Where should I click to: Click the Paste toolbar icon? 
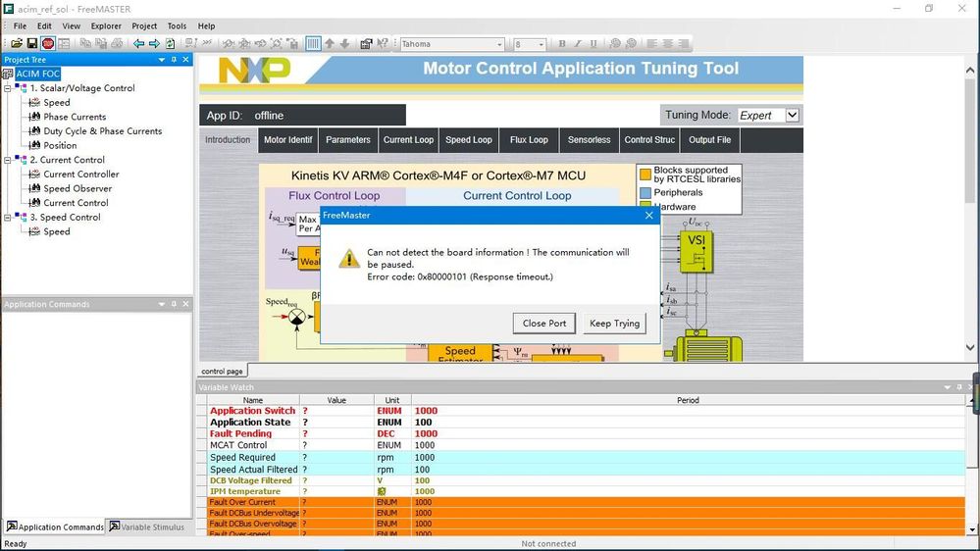tap(101, 44)
